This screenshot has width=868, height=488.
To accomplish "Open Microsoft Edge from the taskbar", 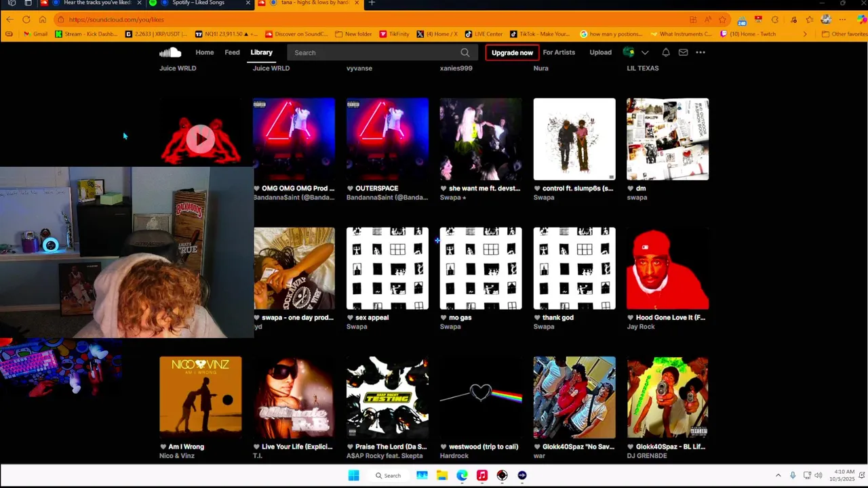I will tap(462, 476).
